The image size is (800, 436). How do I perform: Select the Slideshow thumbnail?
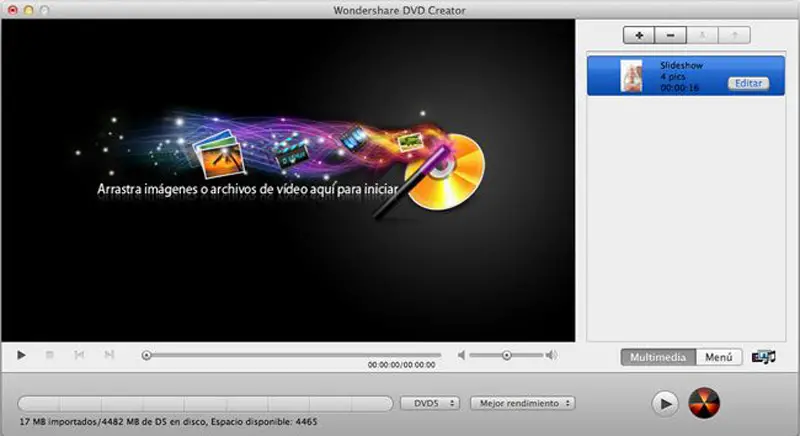pos(631,76)
